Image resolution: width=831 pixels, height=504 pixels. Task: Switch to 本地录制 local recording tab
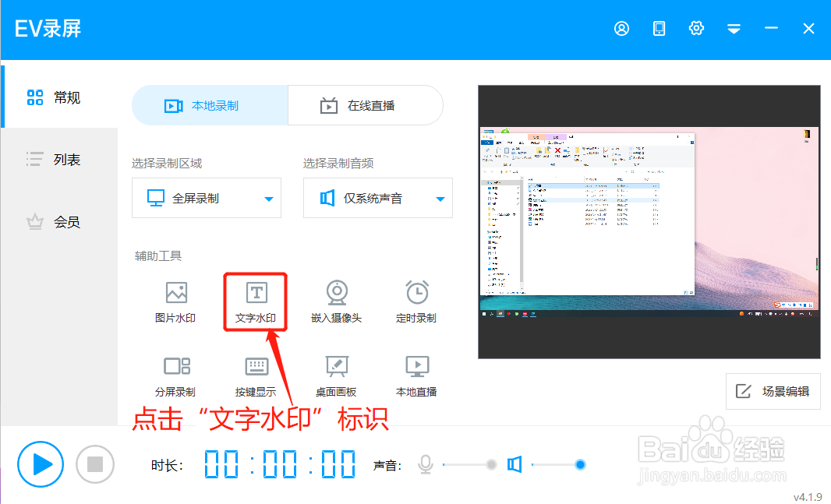point(210,105)
